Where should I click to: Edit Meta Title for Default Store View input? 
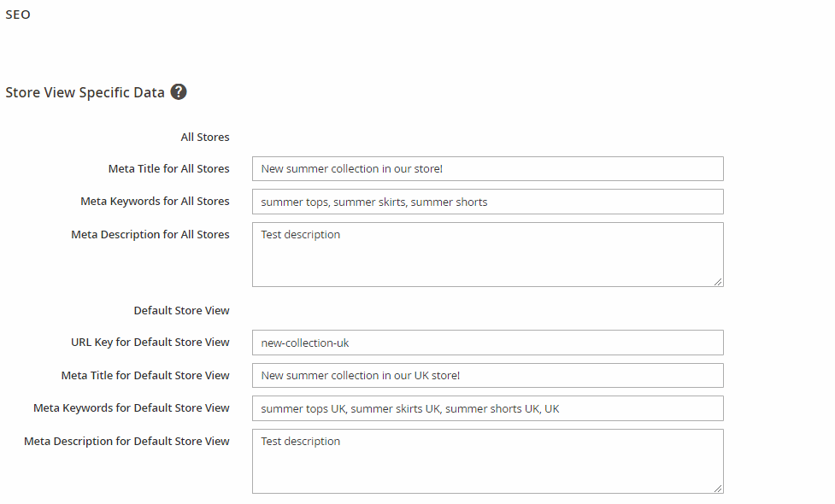click(x=487, y=375)
